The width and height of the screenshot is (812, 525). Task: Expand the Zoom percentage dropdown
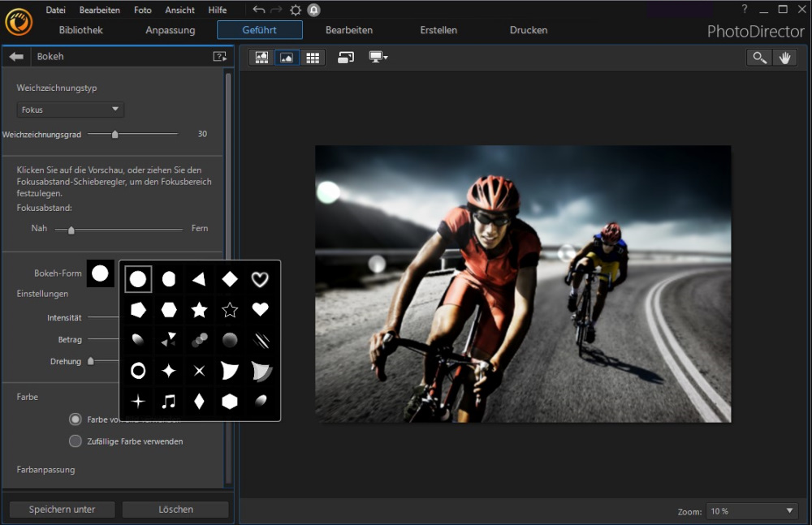(752, 511)
